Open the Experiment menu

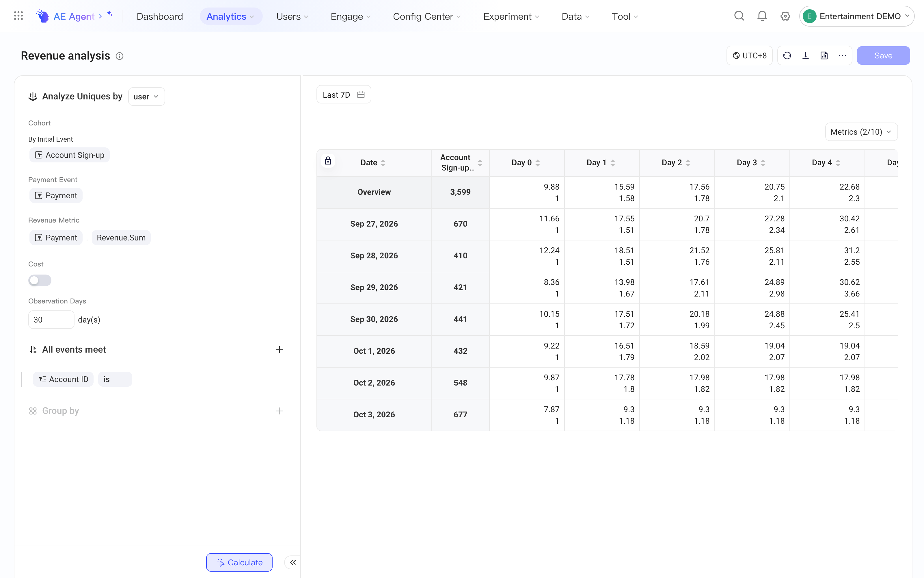[x=511, y=16]
